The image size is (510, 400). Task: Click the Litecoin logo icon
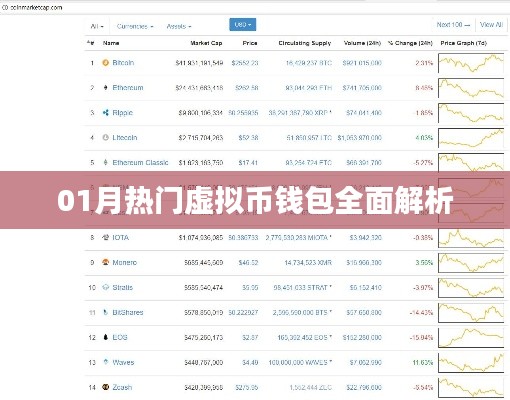[105, 137]
